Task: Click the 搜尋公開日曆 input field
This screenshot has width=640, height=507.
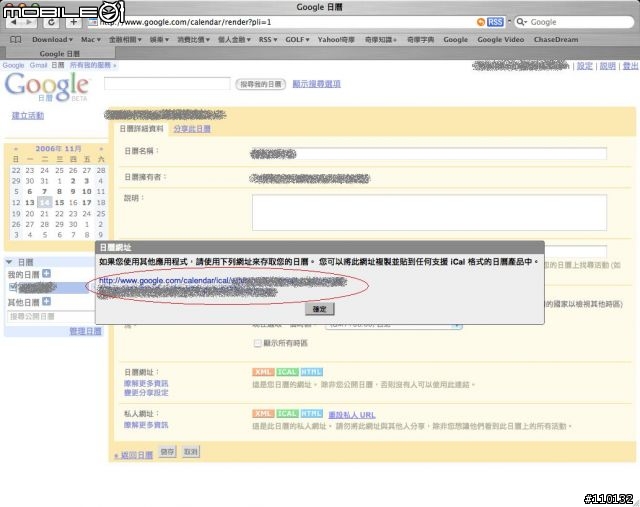Action: point(51,316)
